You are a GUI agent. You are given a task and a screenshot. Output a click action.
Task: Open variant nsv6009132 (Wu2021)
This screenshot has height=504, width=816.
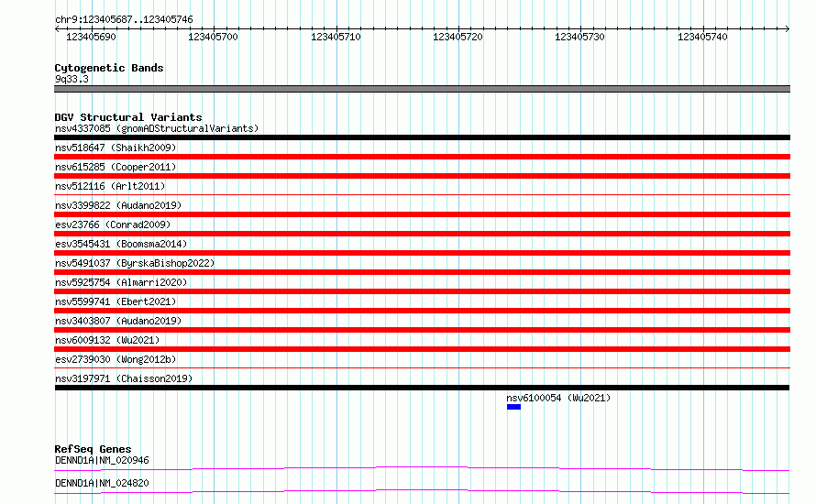click(x=107, y=340)
